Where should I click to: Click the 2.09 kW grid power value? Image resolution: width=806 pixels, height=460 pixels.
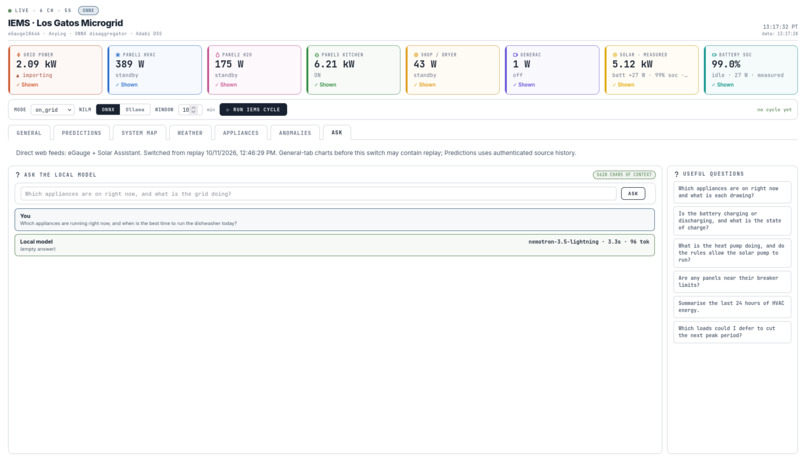pos(36,64)
